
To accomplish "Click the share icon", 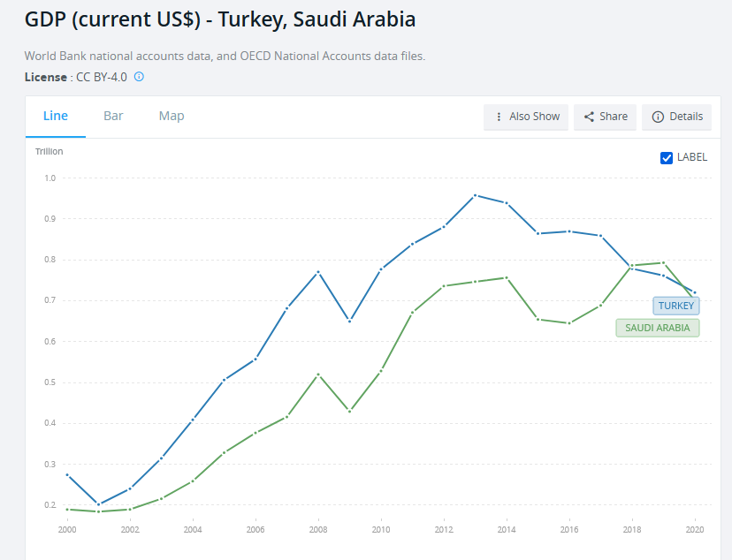I will 589,117.
